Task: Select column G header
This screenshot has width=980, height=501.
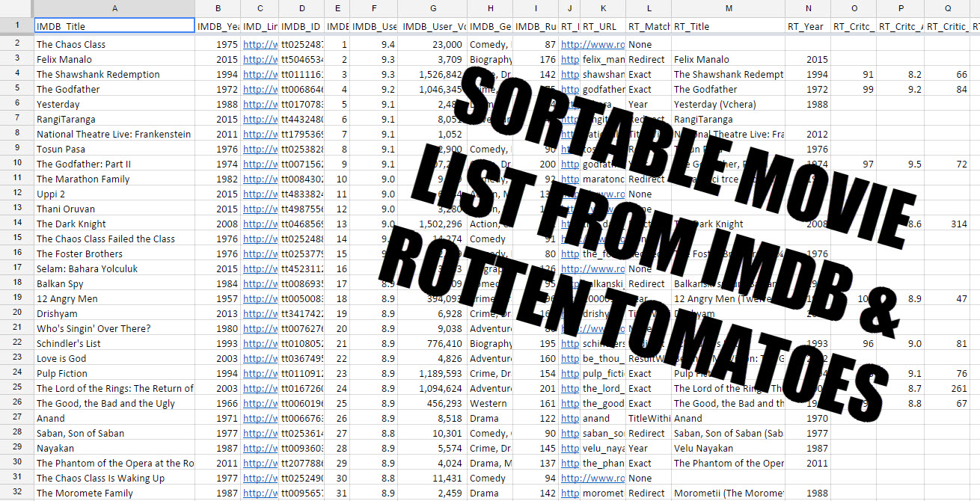Action: pyautogui.click(x=432, y=7)
